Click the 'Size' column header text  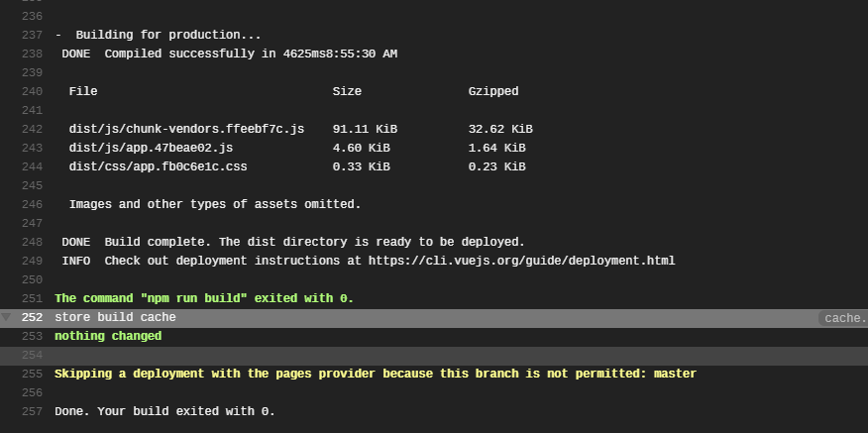pyautogui.click(x=347, y=91)
